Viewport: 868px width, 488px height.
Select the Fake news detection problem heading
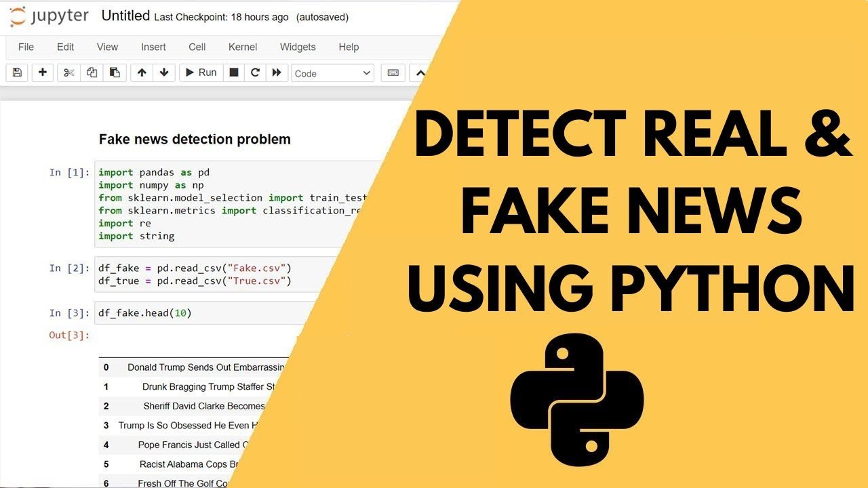pos(195,139)
